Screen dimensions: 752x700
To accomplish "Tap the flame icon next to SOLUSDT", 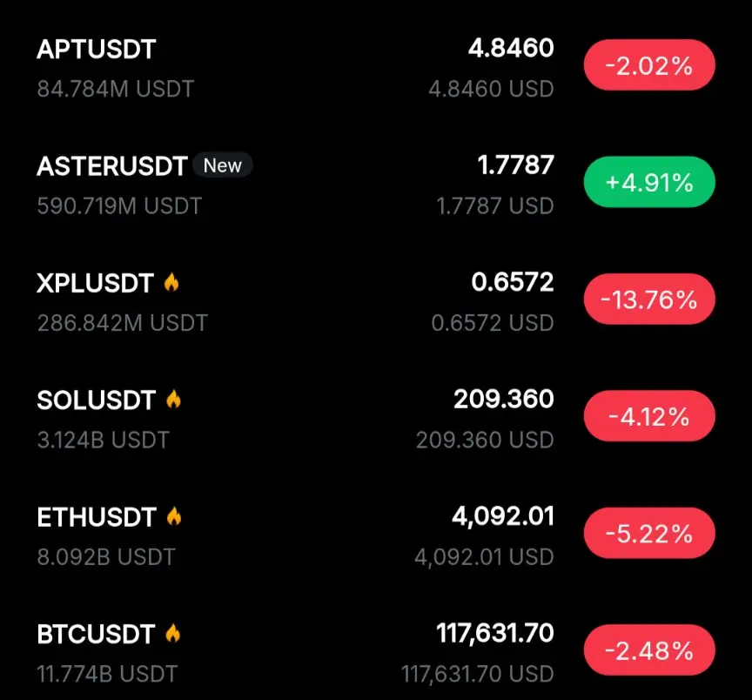I will coord(173,399).
